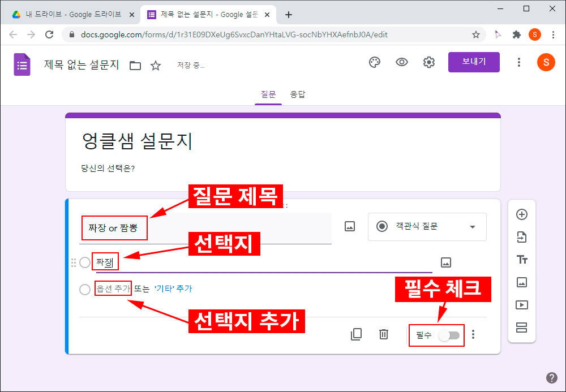The image size is (566, 392).
Task: Select the 옵션 추가 radio button
Action: click(x=85, y=289)
